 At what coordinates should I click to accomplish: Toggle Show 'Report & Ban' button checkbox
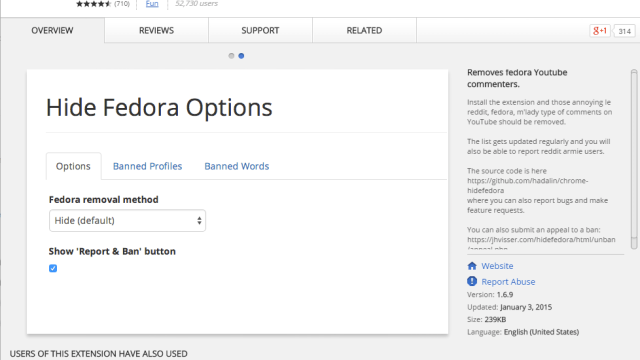[x=53, y=268]
